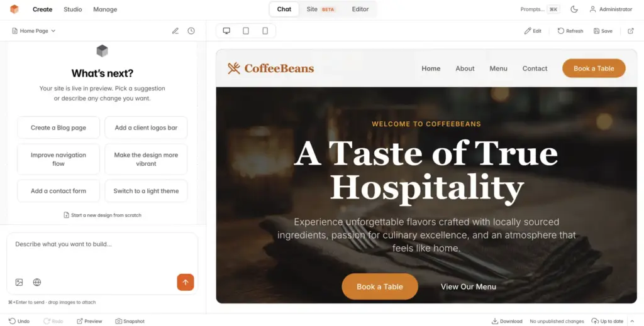Click Start a new design from scratch

[103, 215]
